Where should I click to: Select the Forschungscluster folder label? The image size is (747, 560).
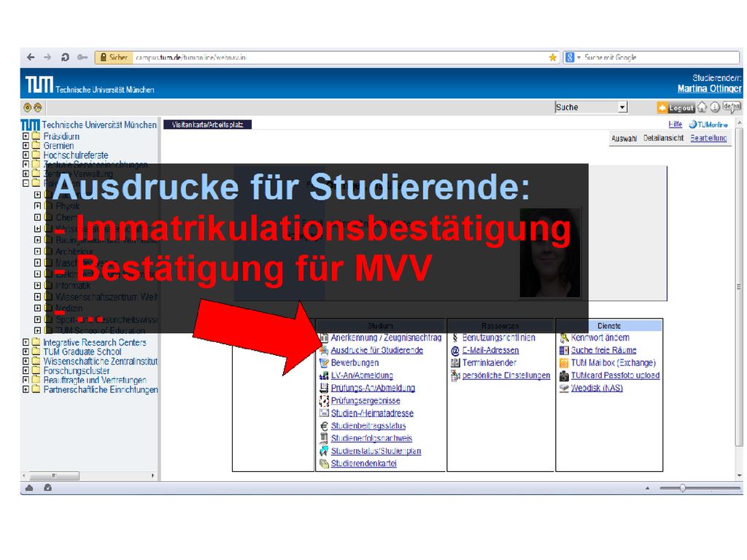76,370
